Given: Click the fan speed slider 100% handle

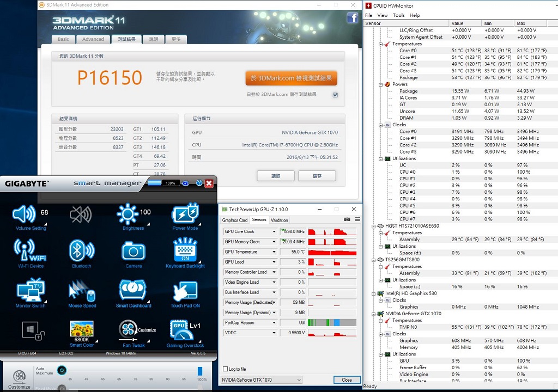Looking at the screenshot, I should [x=199, y=371].
